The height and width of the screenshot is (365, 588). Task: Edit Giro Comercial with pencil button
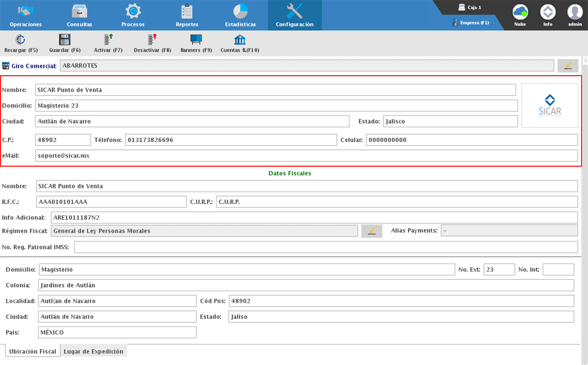tap(568, 66)
